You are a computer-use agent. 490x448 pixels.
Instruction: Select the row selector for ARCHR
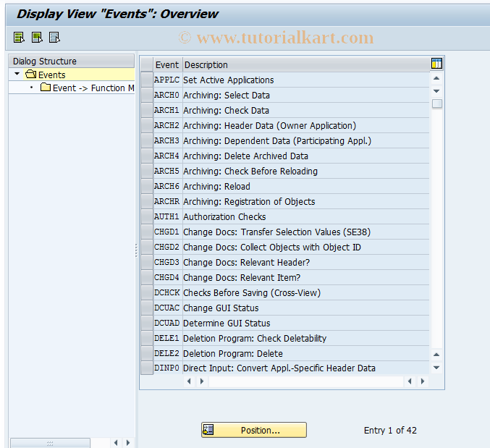coord(146,201)
